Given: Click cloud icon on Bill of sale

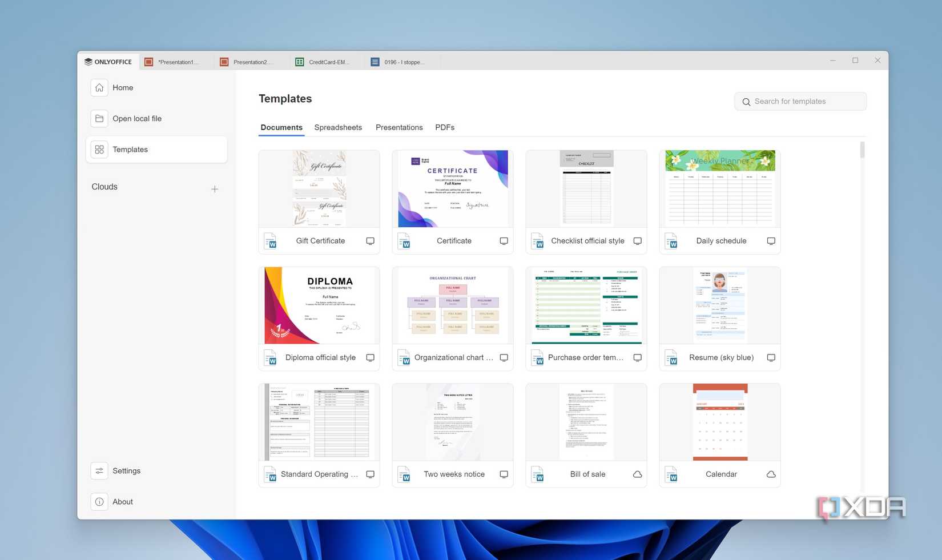Looking at the screenshot, I should pos(637,474).
